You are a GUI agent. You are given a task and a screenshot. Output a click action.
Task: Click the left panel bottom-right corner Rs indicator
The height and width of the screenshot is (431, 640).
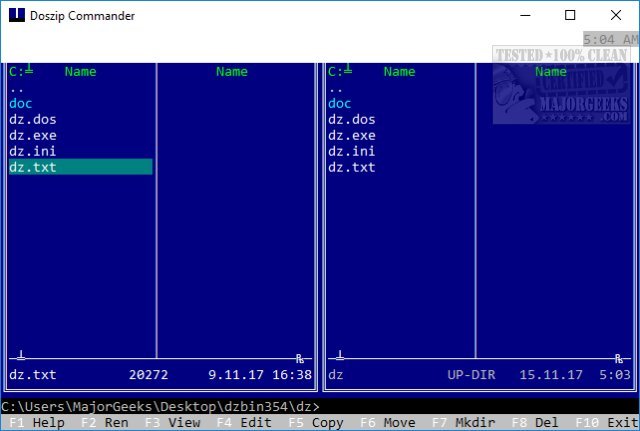coord(300,359)
